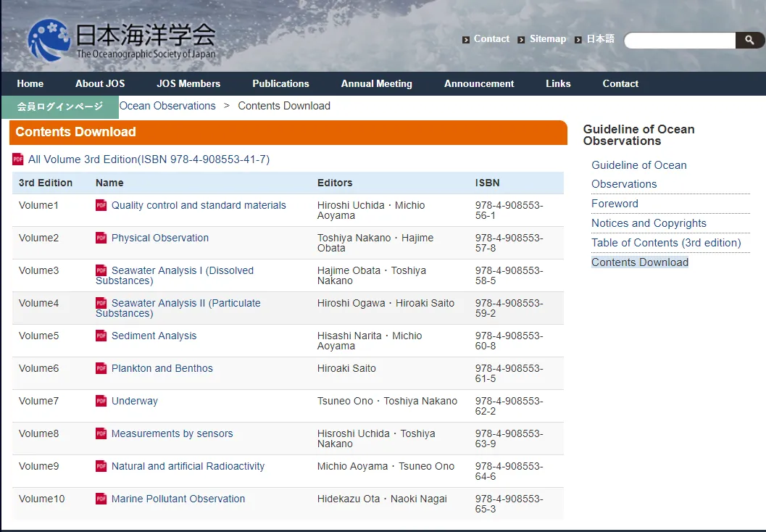Open the 会員ログインページ member login link

click(59, 106)
